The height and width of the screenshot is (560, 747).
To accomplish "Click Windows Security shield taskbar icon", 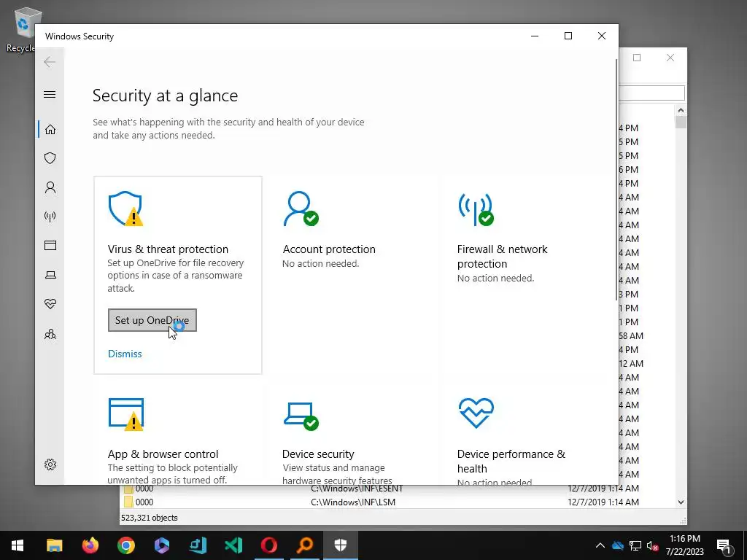I will 340,545.
